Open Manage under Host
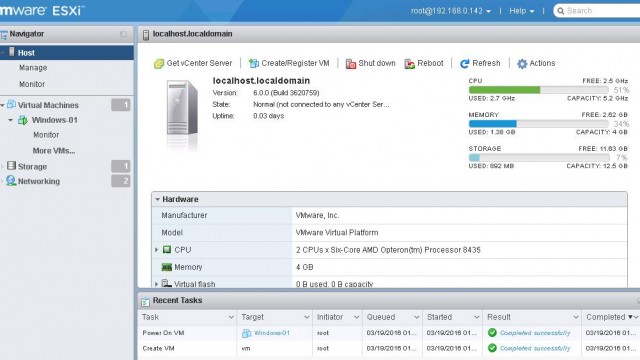This screenshot has height=360, width=640. (33, 68)
